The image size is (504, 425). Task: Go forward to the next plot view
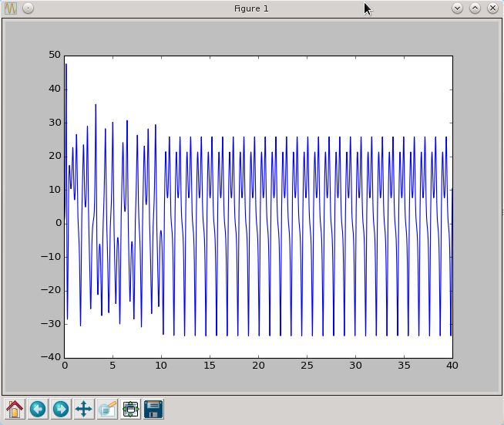[x=61, y=409]
